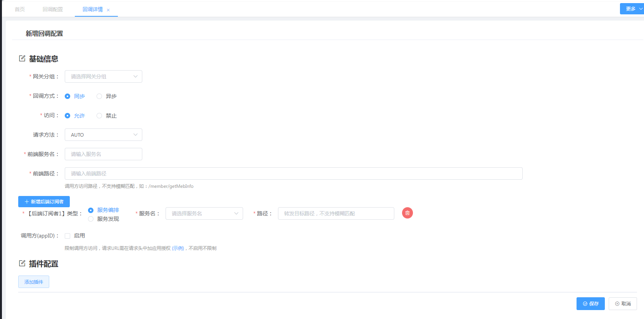Click the 添加插件 button
This screenshot has width=644, height=319.
34,282
